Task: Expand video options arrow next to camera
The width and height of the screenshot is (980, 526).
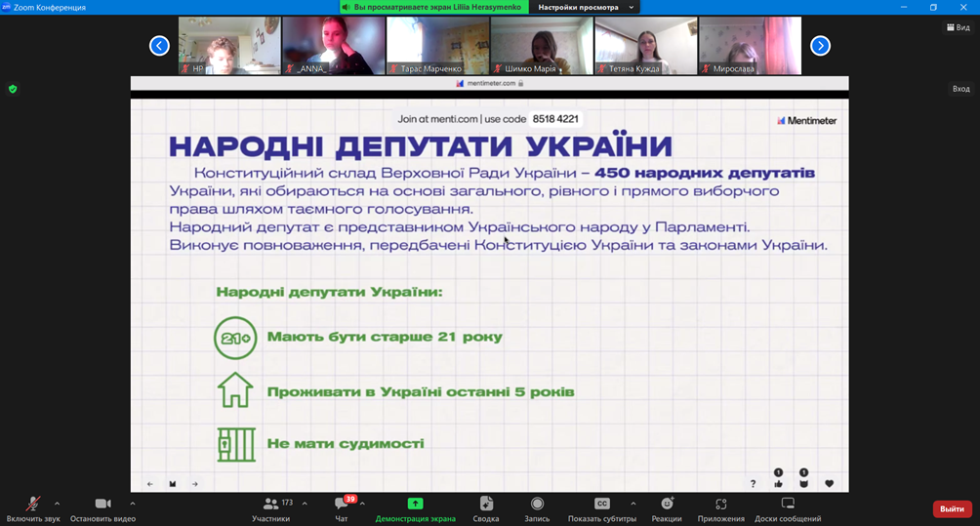Action: tap(132, 504)
